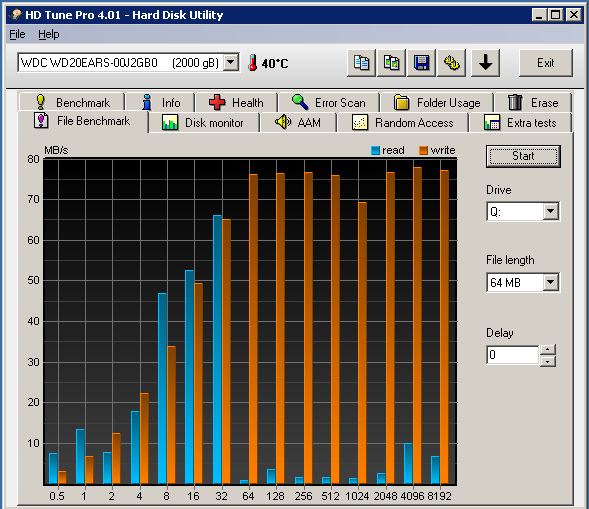Click the blue read legend swatch

(375, 151)
